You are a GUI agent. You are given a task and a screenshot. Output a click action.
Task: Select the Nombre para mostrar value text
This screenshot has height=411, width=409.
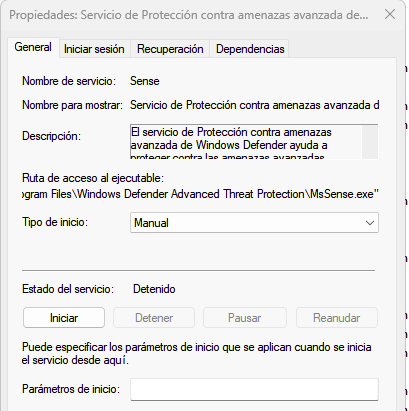click(255, 105)
